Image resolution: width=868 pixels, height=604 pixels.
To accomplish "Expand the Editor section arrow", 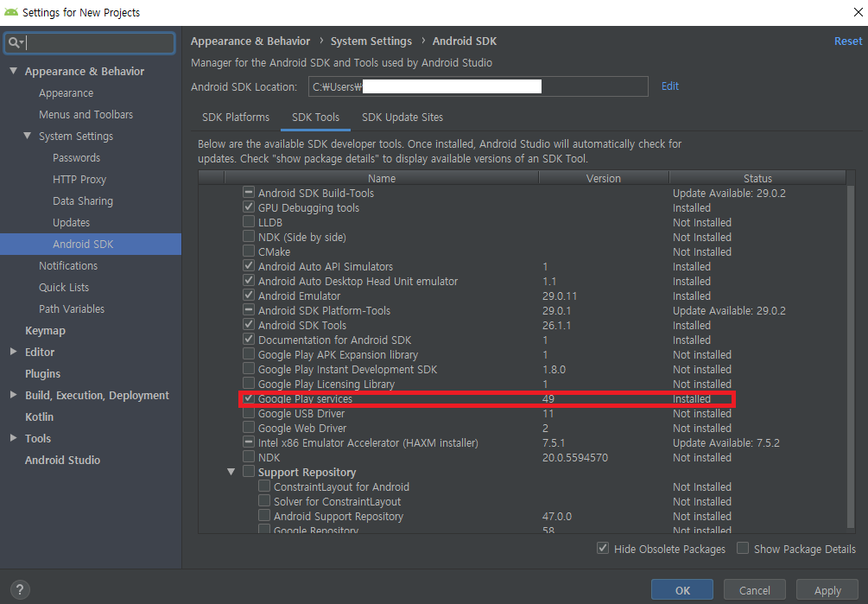I will pos(13,352).
